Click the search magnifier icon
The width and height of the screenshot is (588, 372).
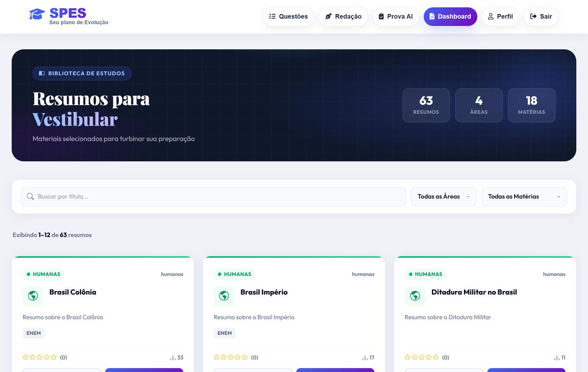click(30, 196)
